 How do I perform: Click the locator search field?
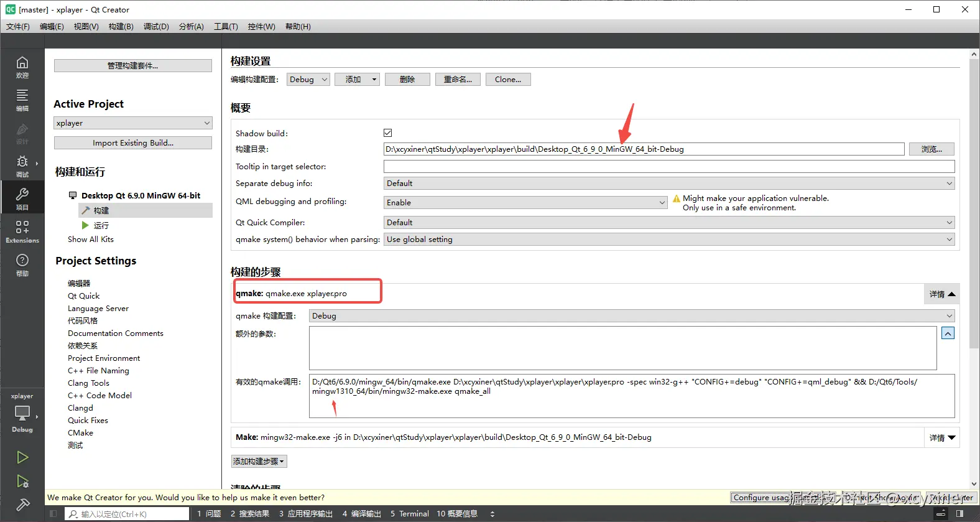tap(127, 514)
